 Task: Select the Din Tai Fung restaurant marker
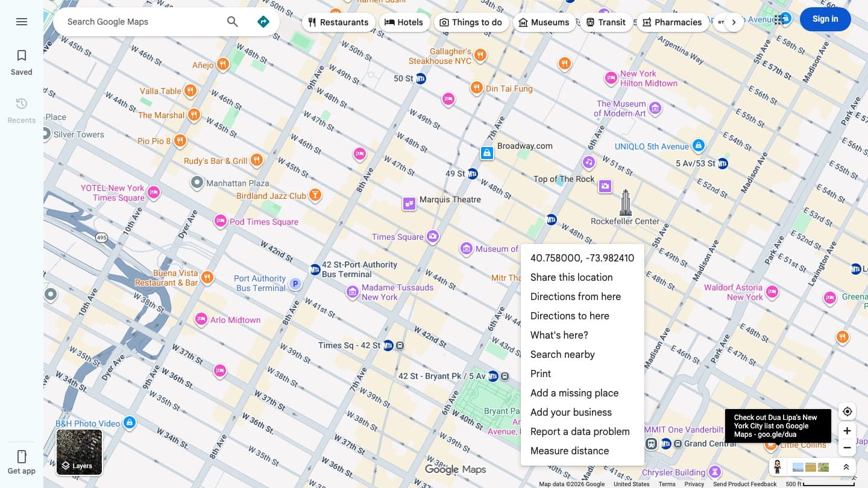click(476, 88)
